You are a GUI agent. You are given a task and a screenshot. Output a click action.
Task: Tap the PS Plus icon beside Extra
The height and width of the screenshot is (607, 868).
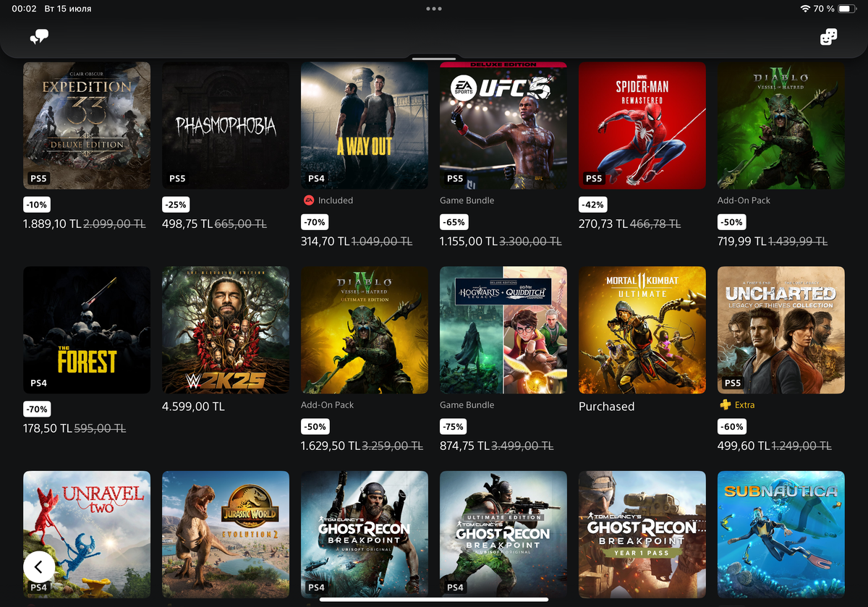pyautogui.click(x=725, y=405)
